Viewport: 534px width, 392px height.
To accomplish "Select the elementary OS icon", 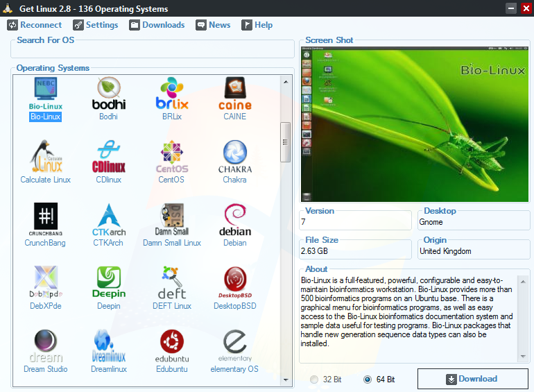I will tap(235, 346).
